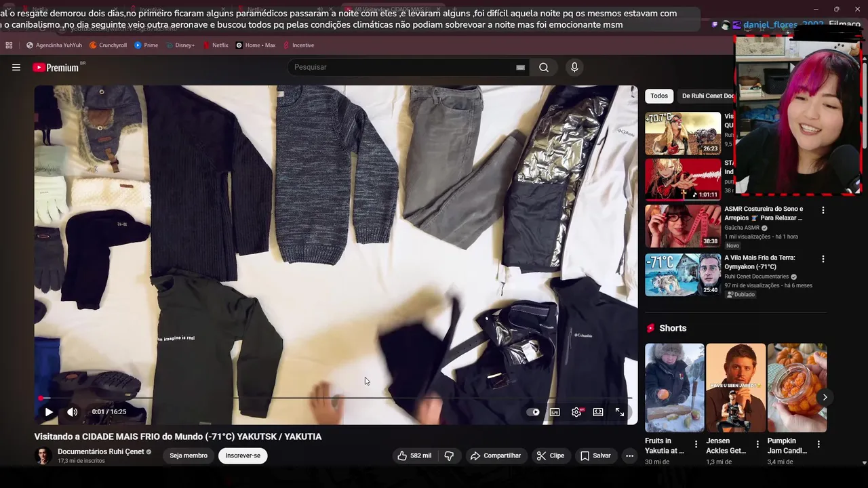Open more actions ellipsis below video
868x488 pixels.
(629, 455)
